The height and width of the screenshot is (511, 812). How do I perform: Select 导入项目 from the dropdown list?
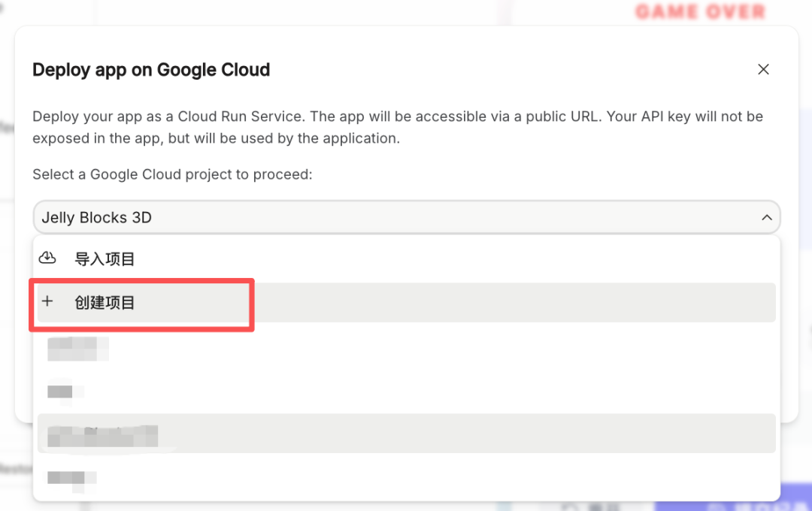point(406,259)
